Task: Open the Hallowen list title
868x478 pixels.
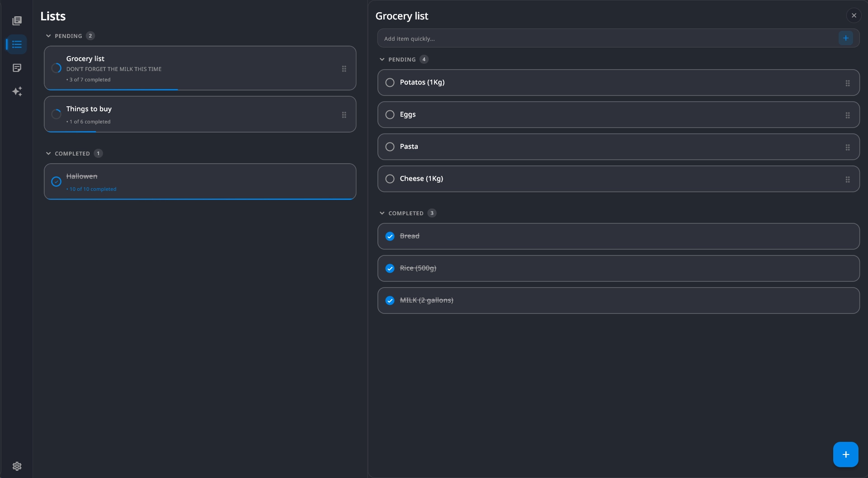Action: (82, 176)
